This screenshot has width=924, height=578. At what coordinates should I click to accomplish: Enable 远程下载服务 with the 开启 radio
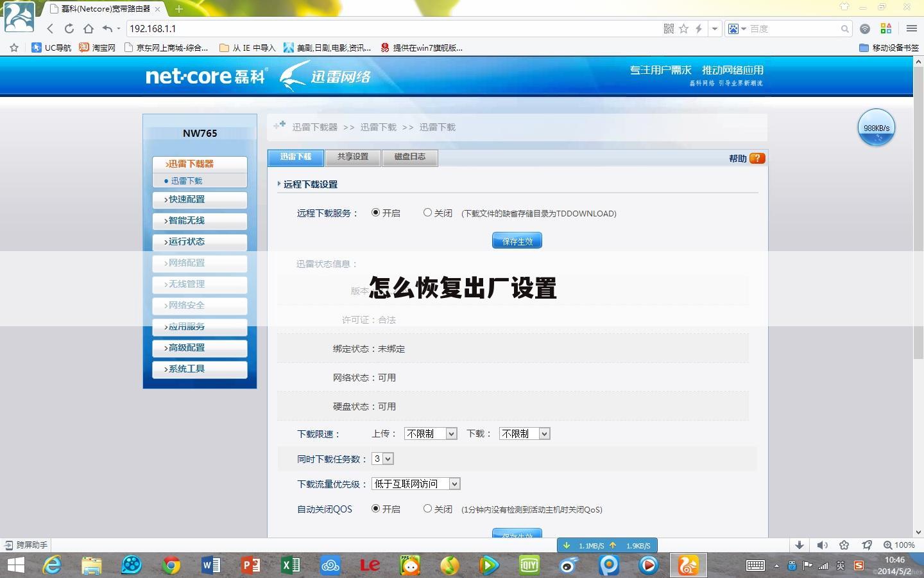375,213
